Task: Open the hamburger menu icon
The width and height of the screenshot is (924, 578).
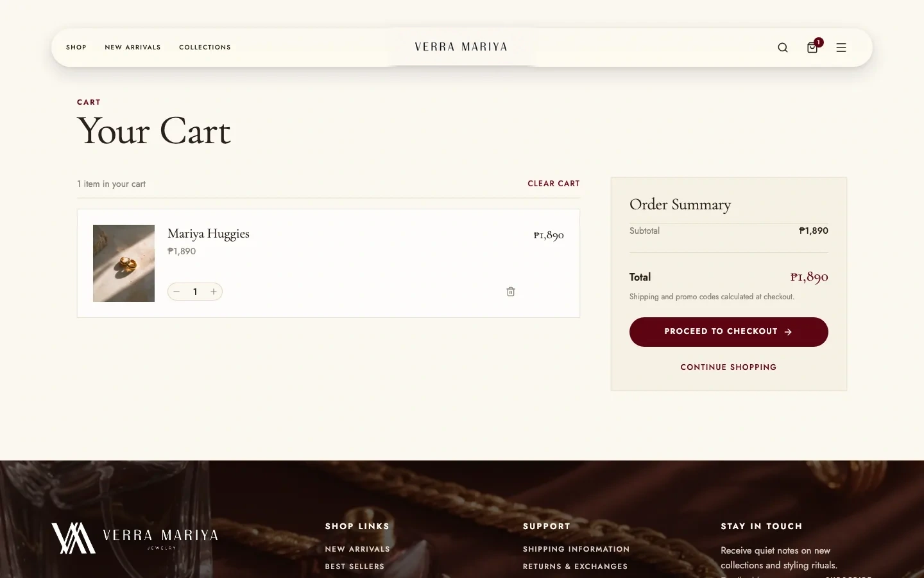Action: pos(841,48)
